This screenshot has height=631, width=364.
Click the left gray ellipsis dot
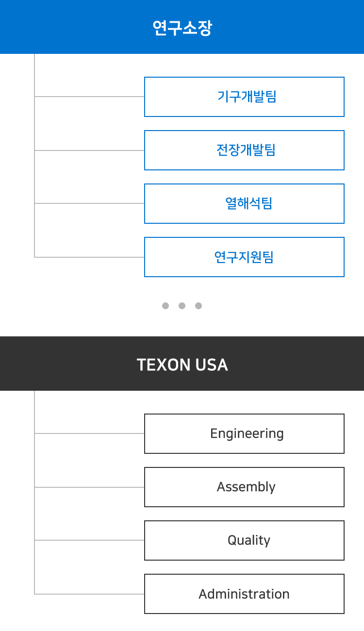[165, 306]
